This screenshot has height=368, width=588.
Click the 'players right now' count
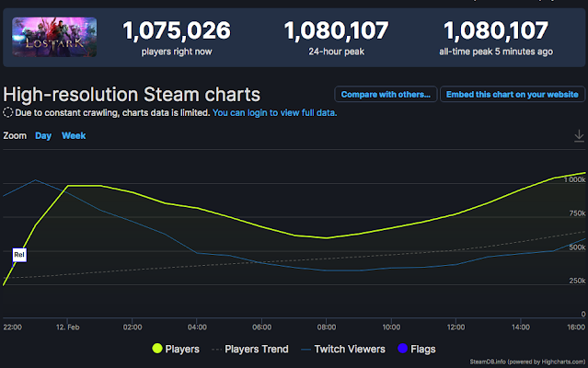point(176,31)
